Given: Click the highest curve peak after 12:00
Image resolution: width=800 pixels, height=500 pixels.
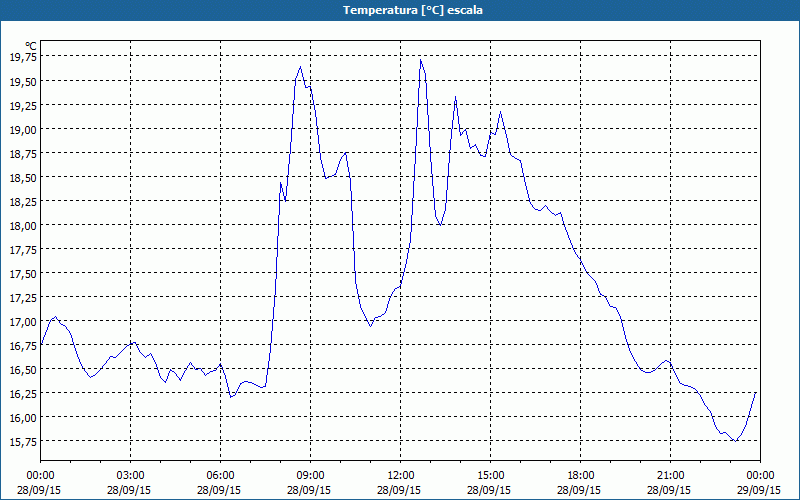Looking at the screenshot, I should (x=421, y=60).
